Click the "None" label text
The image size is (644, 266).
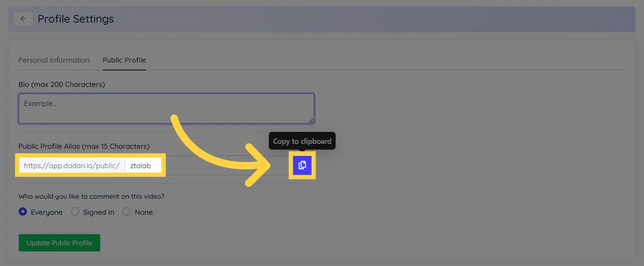pyautogui.click(x=144, y=212)
